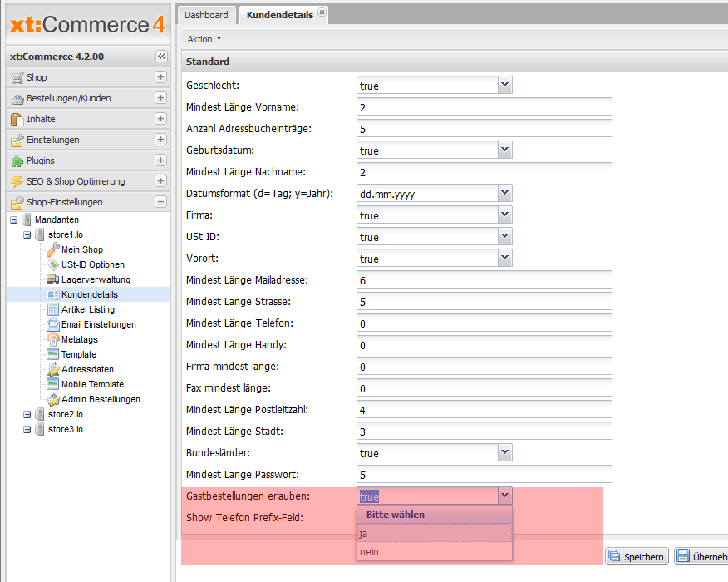Image resolution: width=728 pixels, height=582 pixels.
Task: Expand the store2.lo tree node
Action: click(27, 415)
